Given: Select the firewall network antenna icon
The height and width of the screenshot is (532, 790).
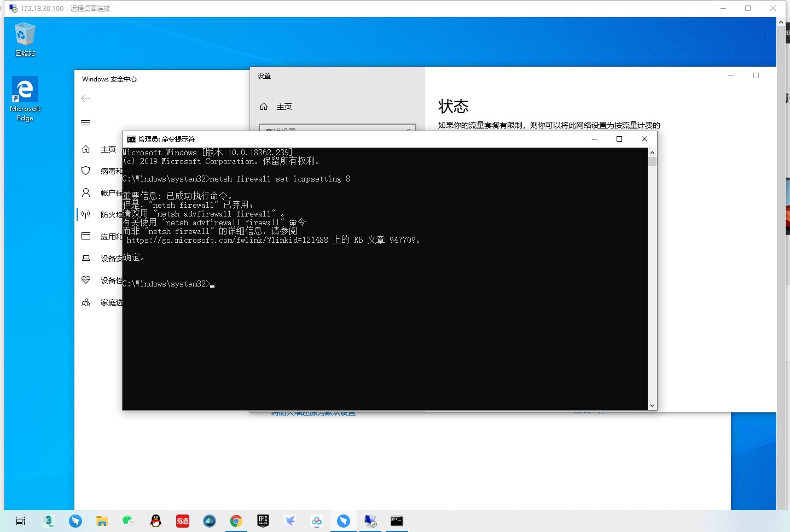Looking at the screenshot, I should (x=86, y=214).
